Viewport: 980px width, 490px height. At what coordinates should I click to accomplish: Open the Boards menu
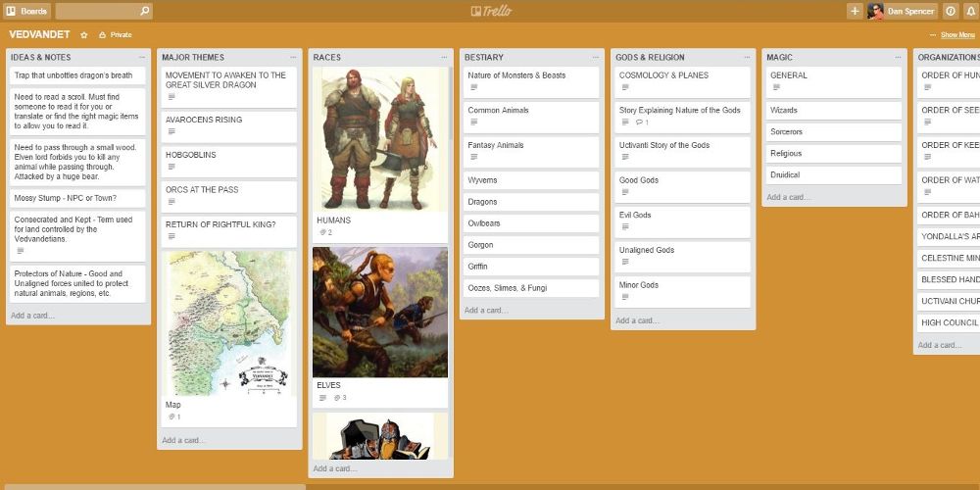[x=27, y=11]
